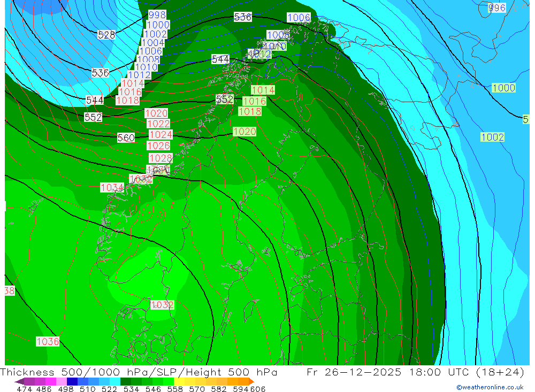Click the blue 1004 isobar label
535x392 pixels.
point(153,43)
